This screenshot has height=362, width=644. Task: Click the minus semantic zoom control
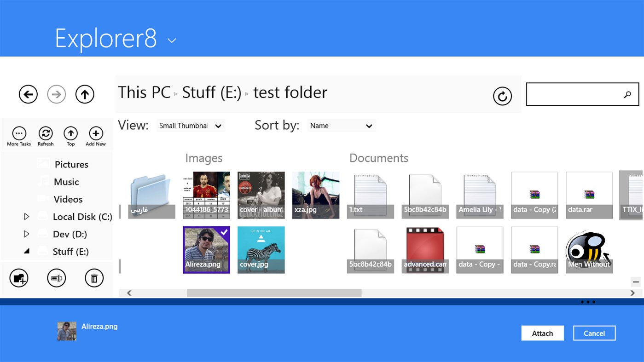636,282
